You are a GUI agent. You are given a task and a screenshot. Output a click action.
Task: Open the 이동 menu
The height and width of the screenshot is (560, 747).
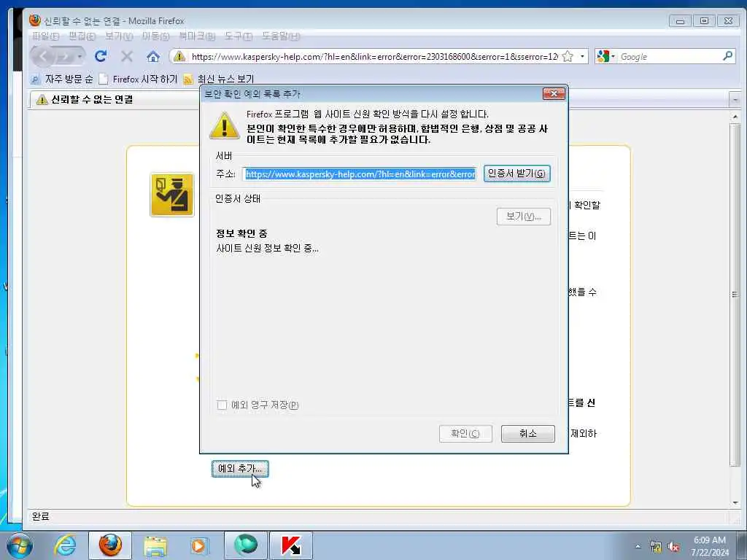[155, 36]
